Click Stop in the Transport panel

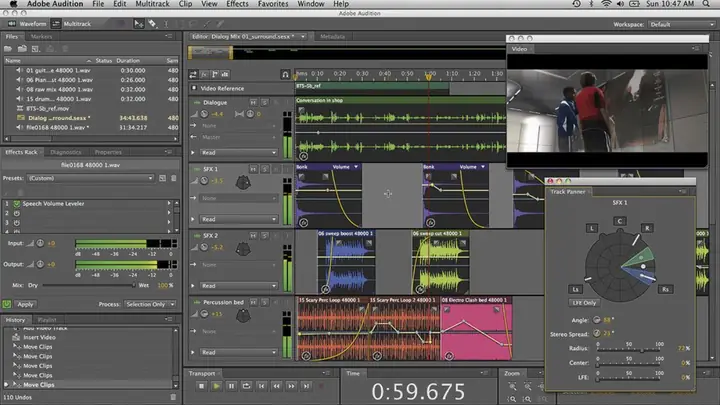pos(201,386)
